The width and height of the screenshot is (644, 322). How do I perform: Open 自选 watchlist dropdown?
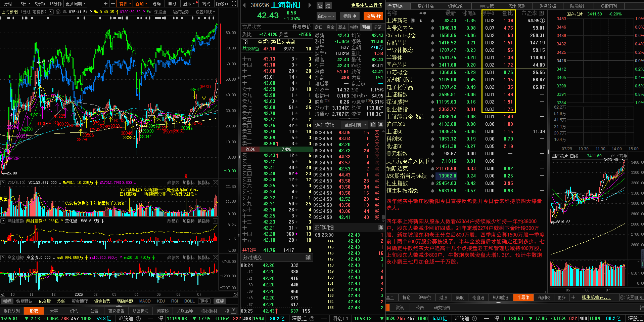click(x=326, y=16)
